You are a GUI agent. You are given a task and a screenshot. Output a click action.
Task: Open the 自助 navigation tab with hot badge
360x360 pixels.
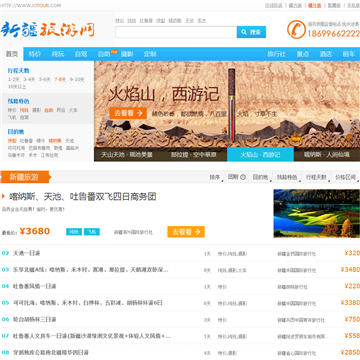[x=104, y=54]
